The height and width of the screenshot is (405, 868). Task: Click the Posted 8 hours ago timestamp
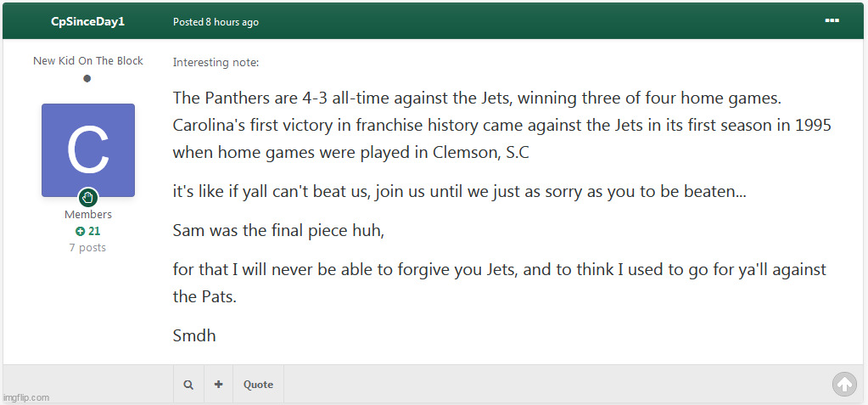216,22
